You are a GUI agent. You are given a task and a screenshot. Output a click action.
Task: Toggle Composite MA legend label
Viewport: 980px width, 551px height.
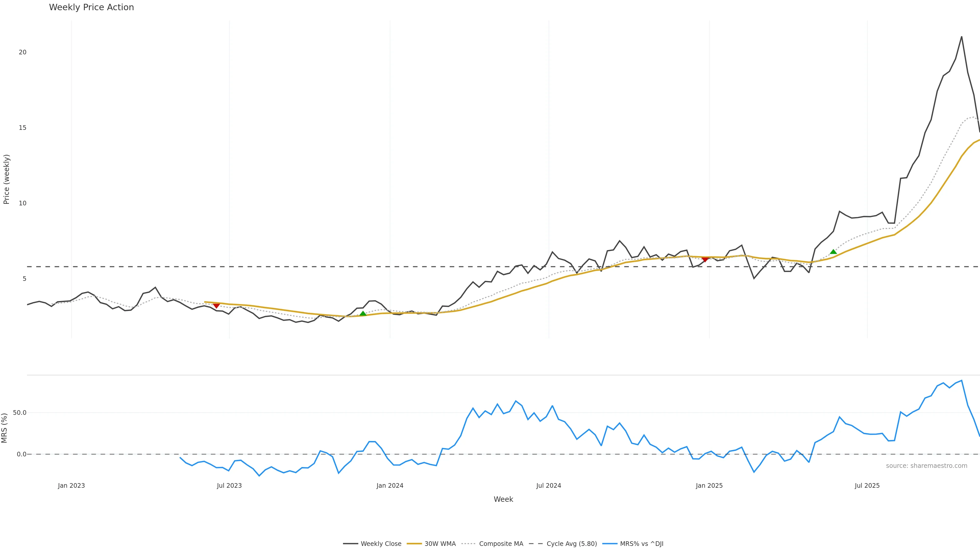click(501, 544)
